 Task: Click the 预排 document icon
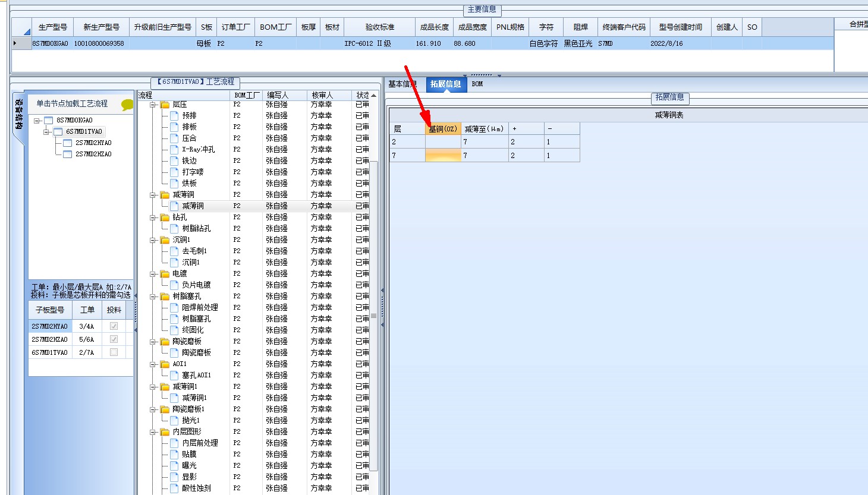point(174,115)
